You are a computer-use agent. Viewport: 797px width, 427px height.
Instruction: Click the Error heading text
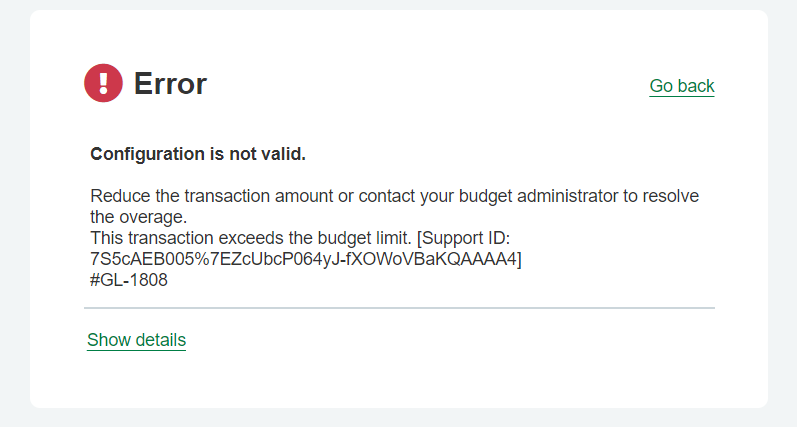[170, 83]
